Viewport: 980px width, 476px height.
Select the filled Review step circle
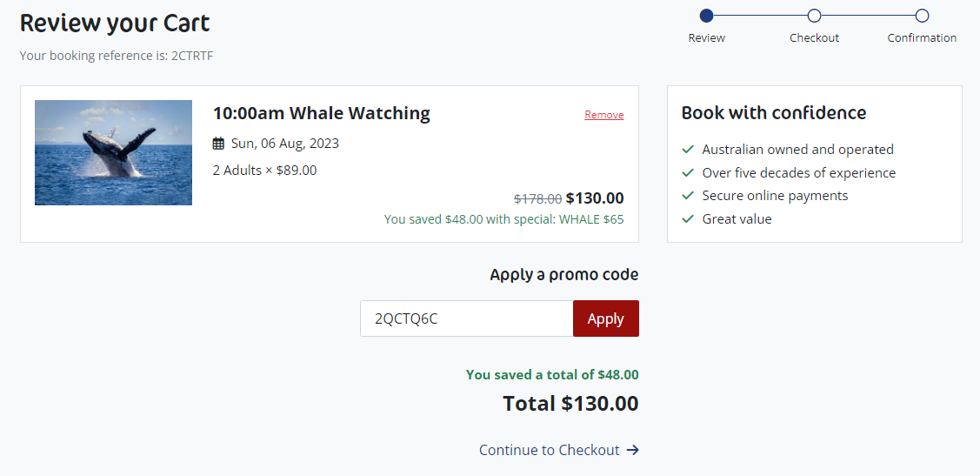coord(706,16)
